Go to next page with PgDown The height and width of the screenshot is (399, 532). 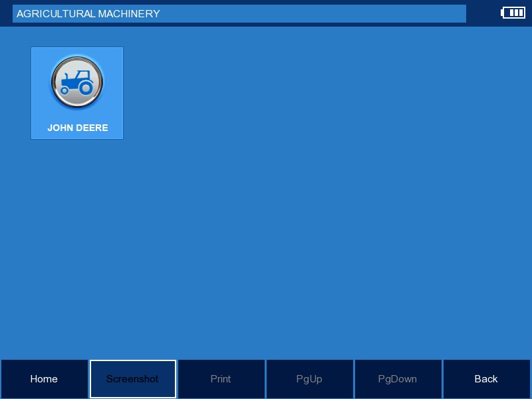398,378
